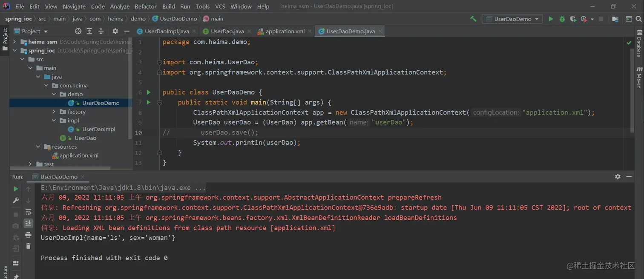Viewport: 644px width, 279px height.
Task: Open the Refactor menu
Action: point(146,6)
